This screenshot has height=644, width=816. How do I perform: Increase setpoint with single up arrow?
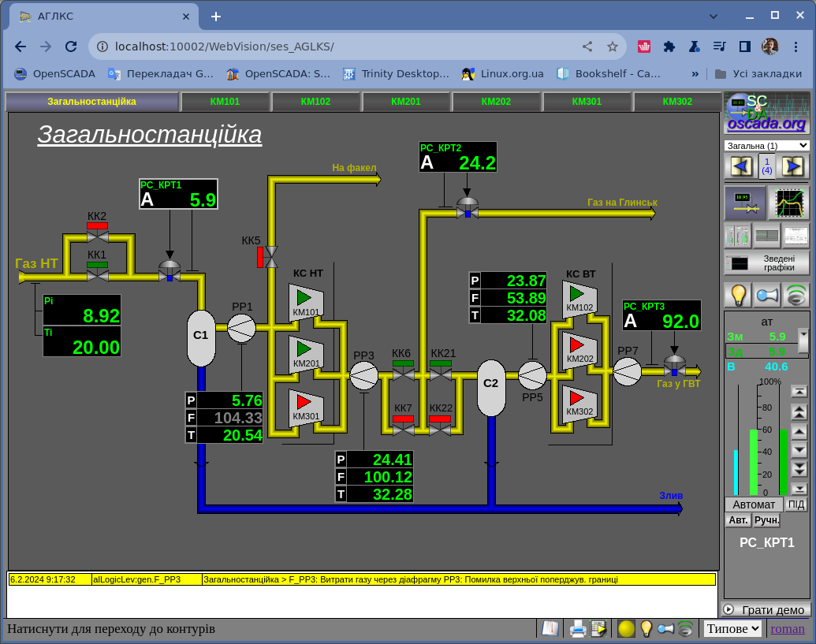[799, 431]
